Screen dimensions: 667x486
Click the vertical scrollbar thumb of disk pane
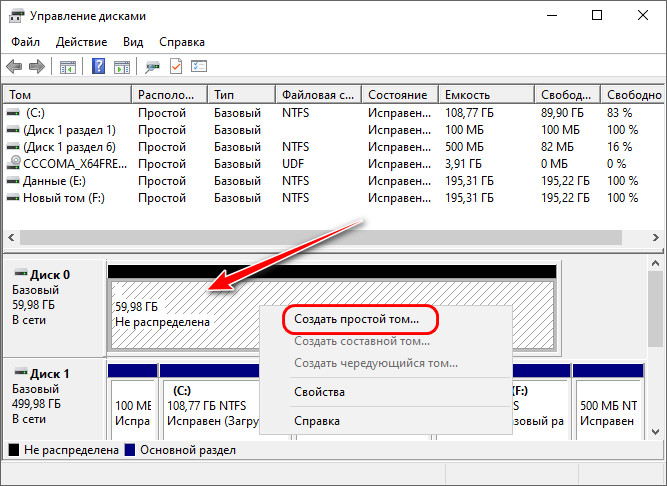click(656, 309)
